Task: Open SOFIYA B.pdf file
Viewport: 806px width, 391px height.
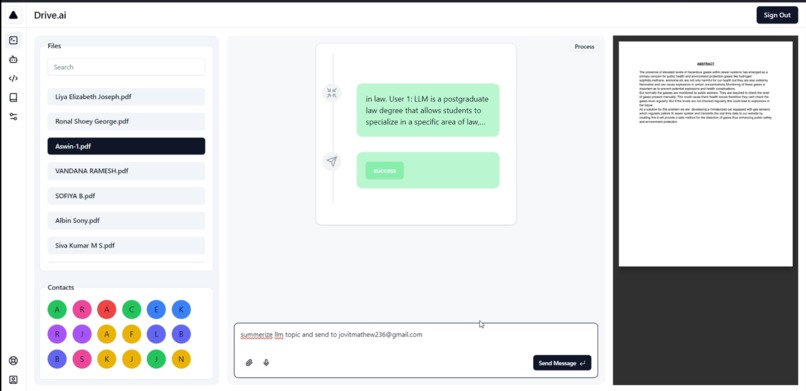Action: click(x=126, y=196)
